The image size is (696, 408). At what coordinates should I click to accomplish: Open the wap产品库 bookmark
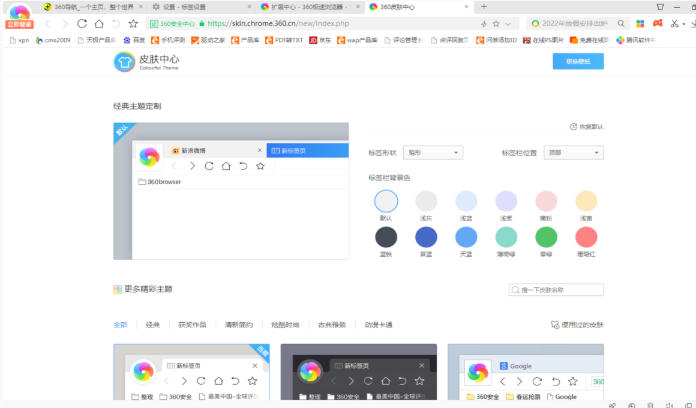(357, 40)
